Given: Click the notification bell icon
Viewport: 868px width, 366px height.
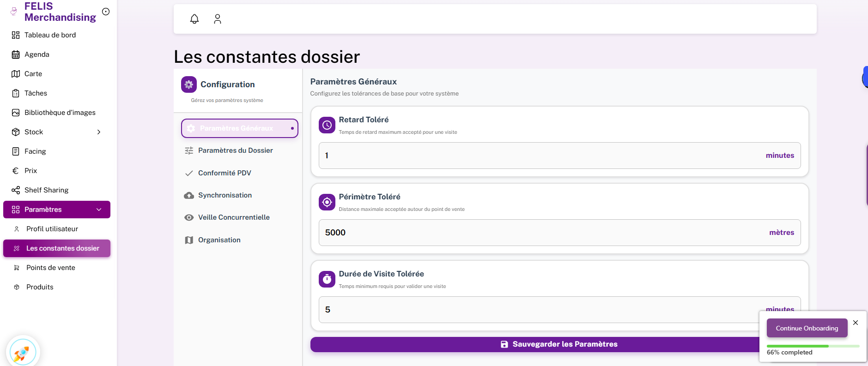Looking at the screenshot, I should [194, 19].
